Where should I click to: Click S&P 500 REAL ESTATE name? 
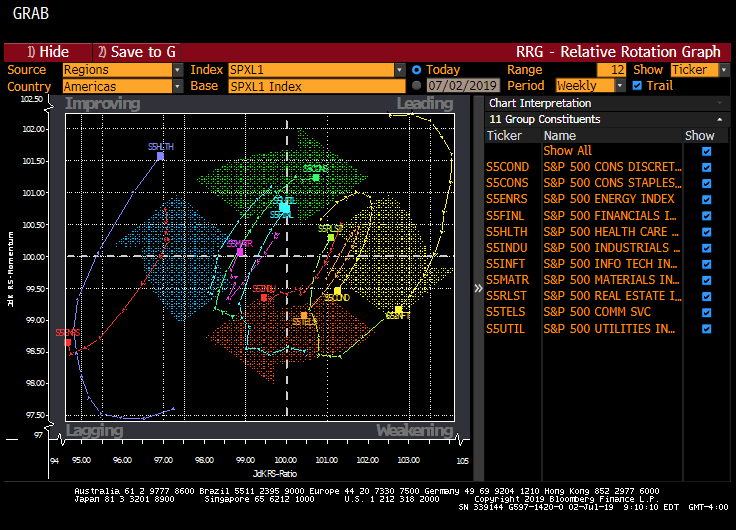click(612, 296)
